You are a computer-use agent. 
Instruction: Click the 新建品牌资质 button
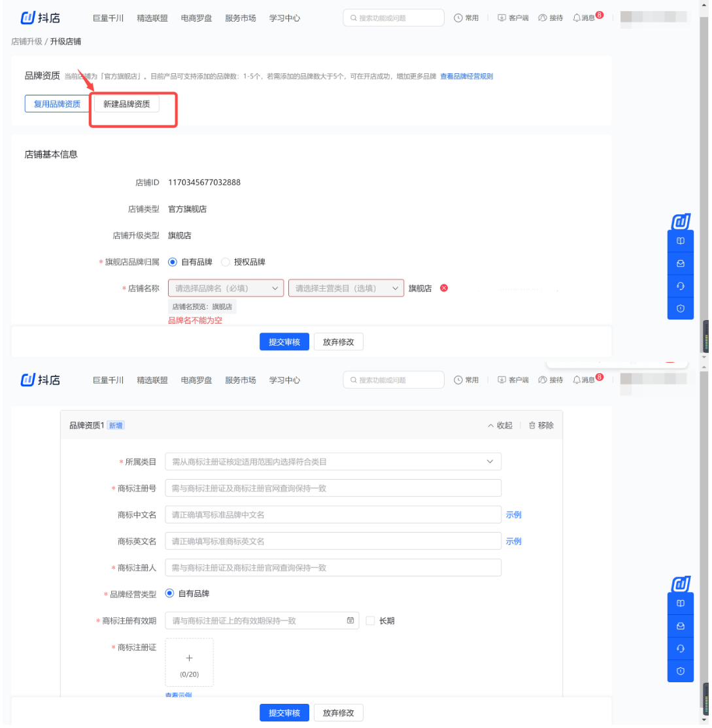coord(126,104)
